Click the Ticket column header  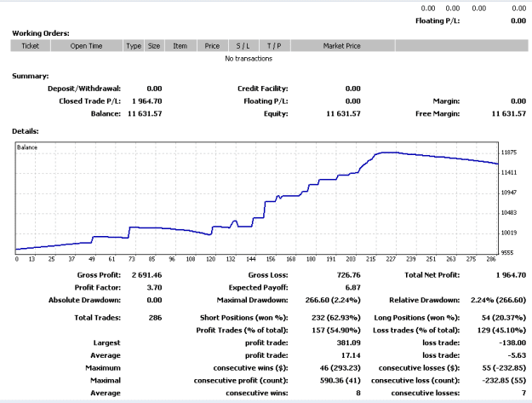[31, 46]
